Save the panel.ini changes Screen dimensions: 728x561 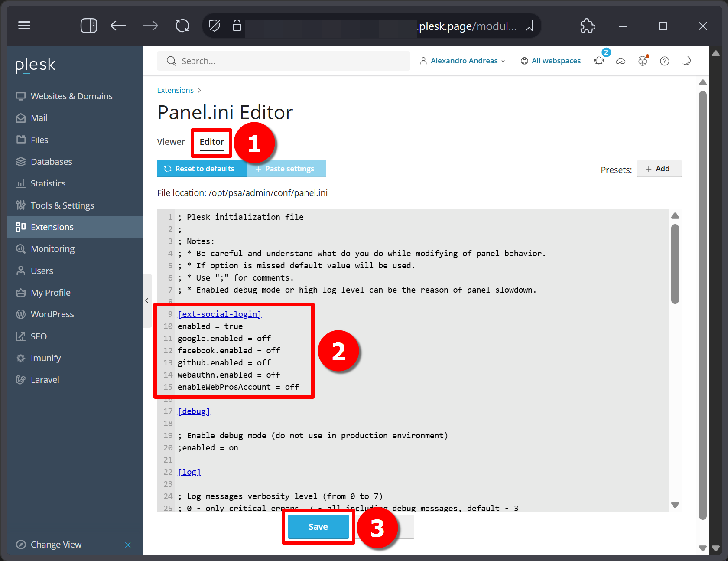click(318, 527)
